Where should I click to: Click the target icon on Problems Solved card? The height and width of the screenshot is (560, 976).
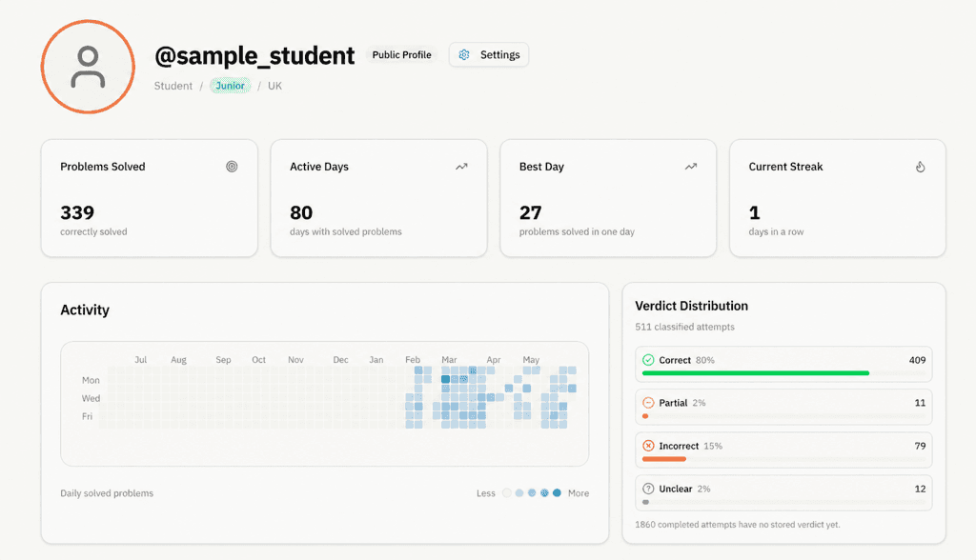click(232, 166)
